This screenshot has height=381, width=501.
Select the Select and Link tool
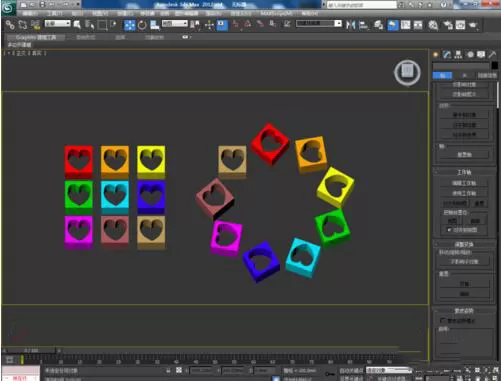[10, 25]
